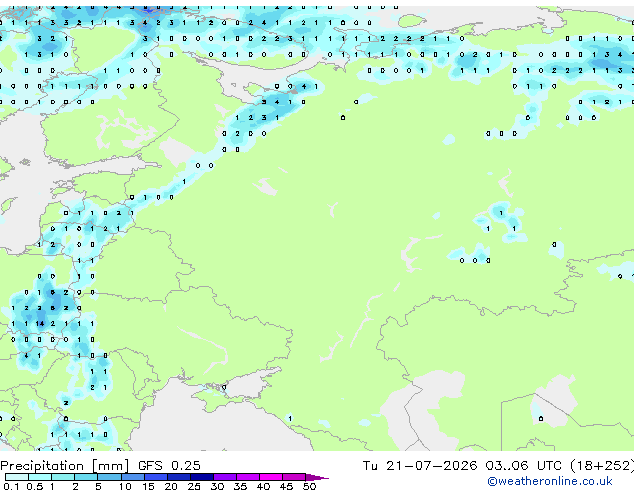Click the '35' legend scale label
The width and height of the screenshot is (634, 490).
pos(240,486)
